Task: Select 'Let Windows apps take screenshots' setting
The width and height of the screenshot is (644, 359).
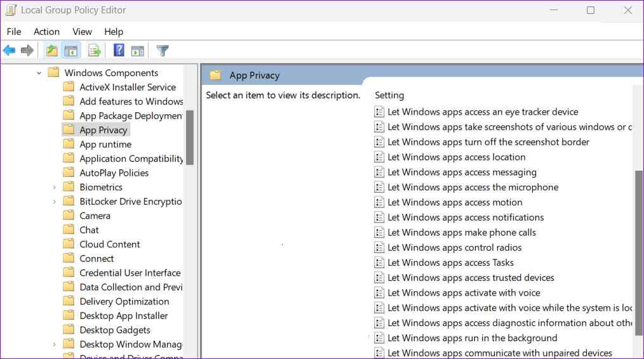Action: point(509,127)
